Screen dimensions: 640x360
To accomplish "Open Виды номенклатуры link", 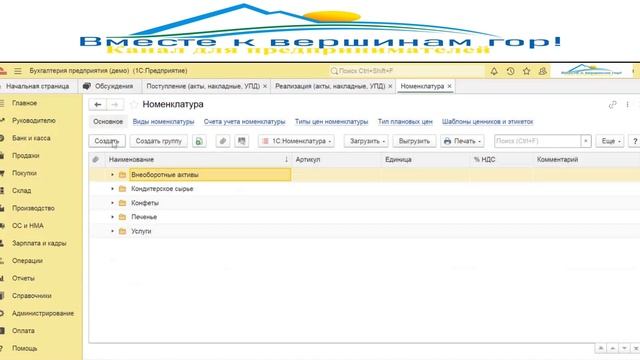I will pyautogui.click(x=163, y=122).
